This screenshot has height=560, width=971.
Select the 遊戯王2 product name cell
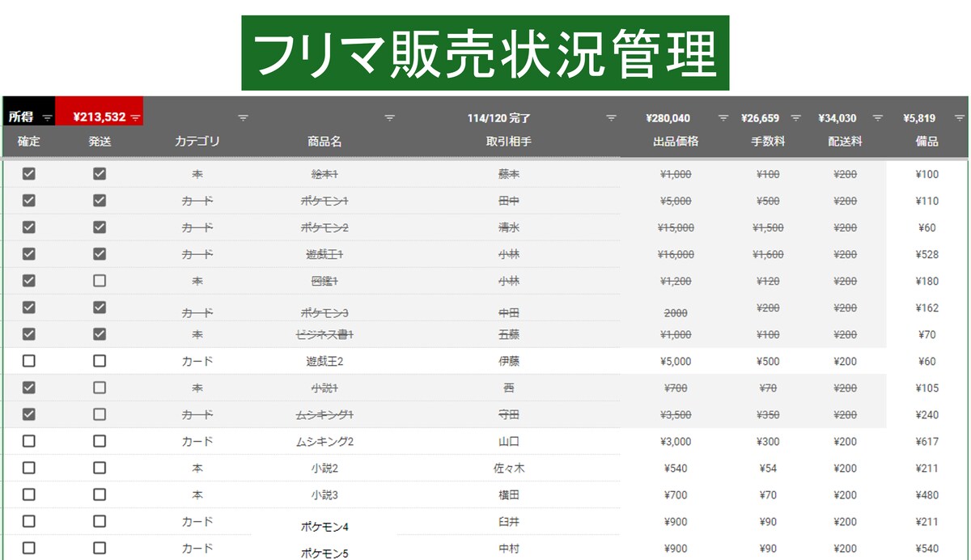tap(324, 361)
